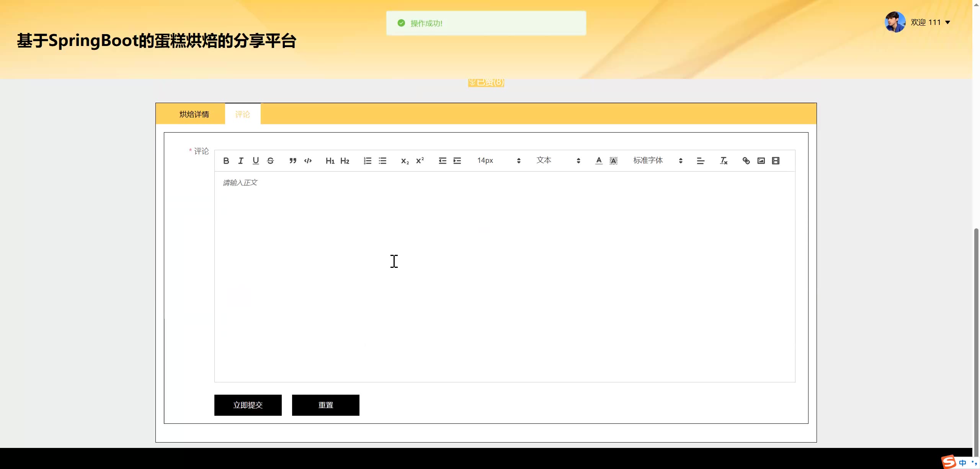Insert a code block
The width and height of the screenshot is (980, 469).
(x=308, y=161)
